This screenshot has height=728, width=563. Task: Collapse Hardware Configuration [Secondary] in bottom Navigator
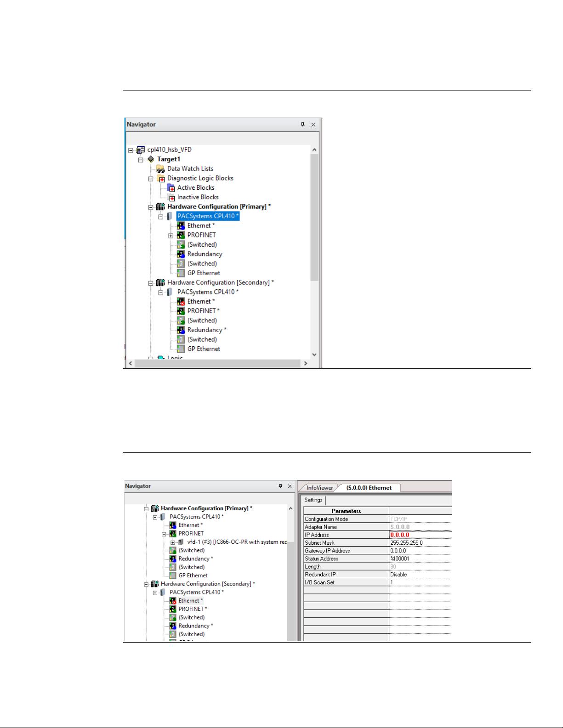coord(147,584)
